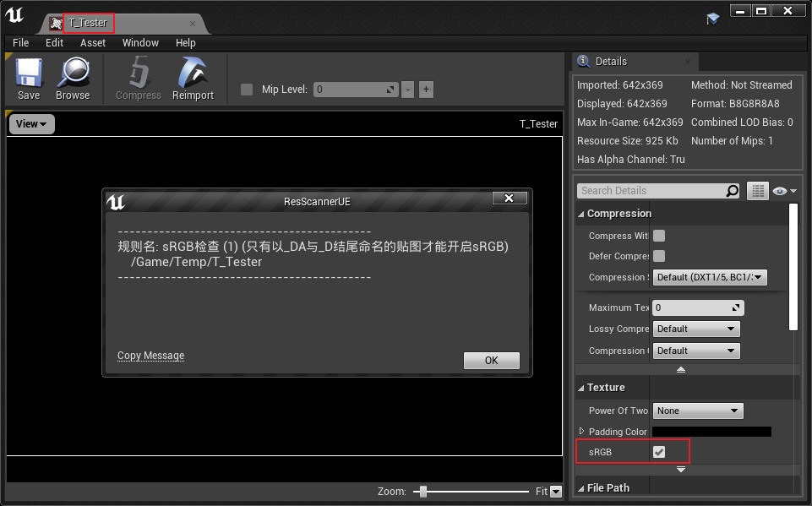The width and height of the screenshot is (812, 506).
Task: Click the Browse magnifier icon
Action: coord(73,73)
